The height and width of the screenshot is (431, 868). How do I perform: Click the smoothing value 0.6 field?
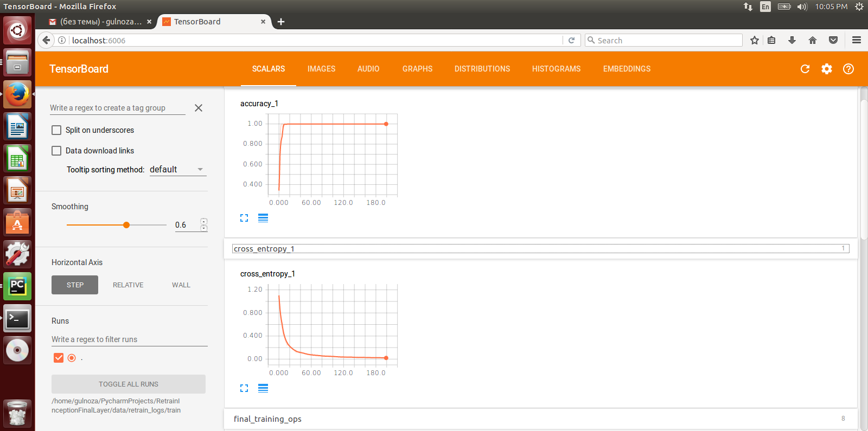point(187,225)
